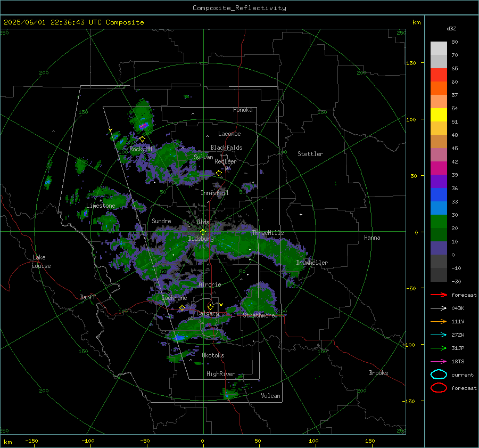This screenshot has height=448, width=479.
Task: Click the Ponoka town label
Action: tap(243, 110)
